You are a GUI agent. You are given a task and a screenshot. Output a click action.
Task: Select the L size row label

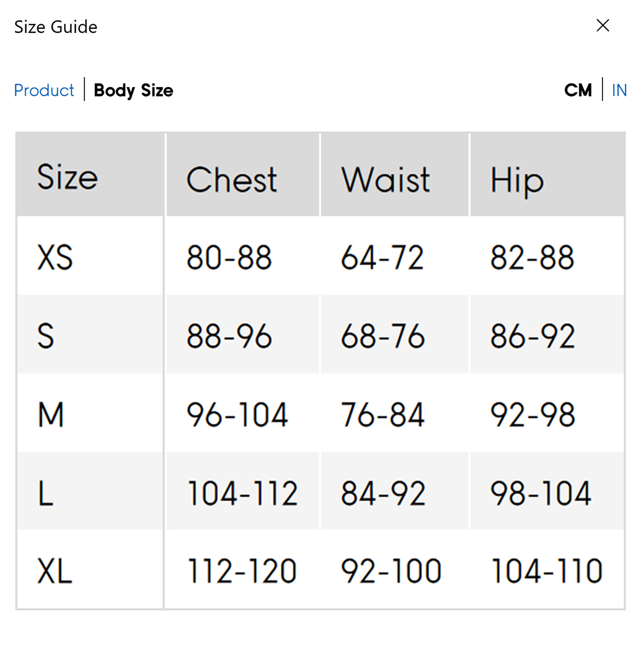point(46,493)
